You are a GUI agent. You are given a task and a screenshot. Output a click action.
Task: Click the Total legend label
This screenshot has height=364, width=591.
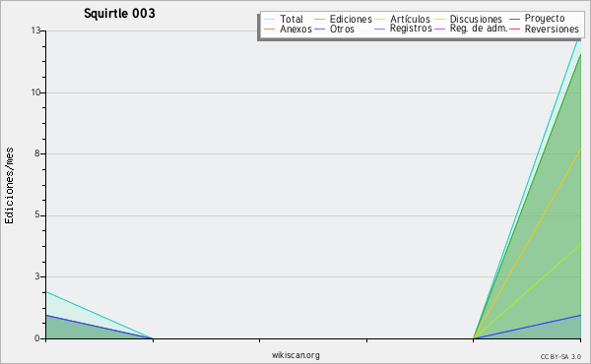[x=292, y=19]
